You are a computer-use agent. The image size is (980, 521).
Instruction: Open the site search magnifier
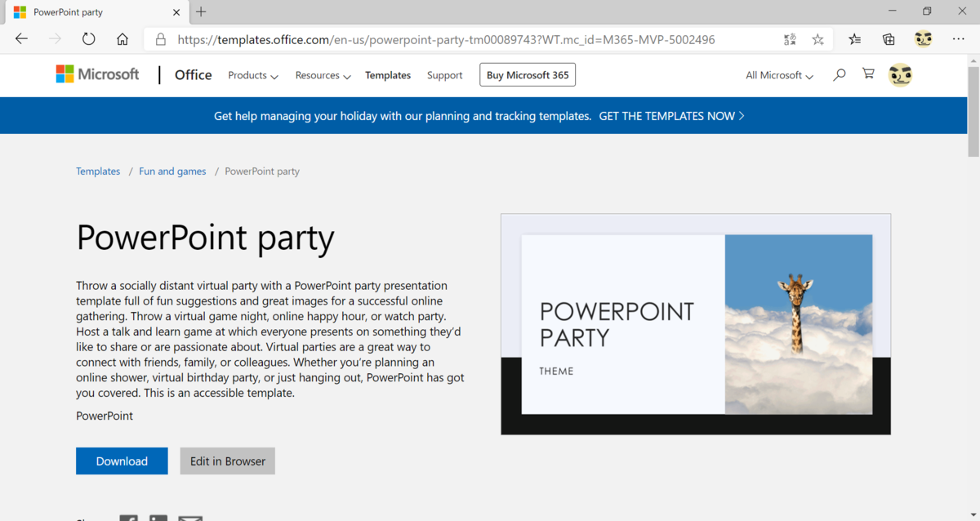tap(840, 75)
